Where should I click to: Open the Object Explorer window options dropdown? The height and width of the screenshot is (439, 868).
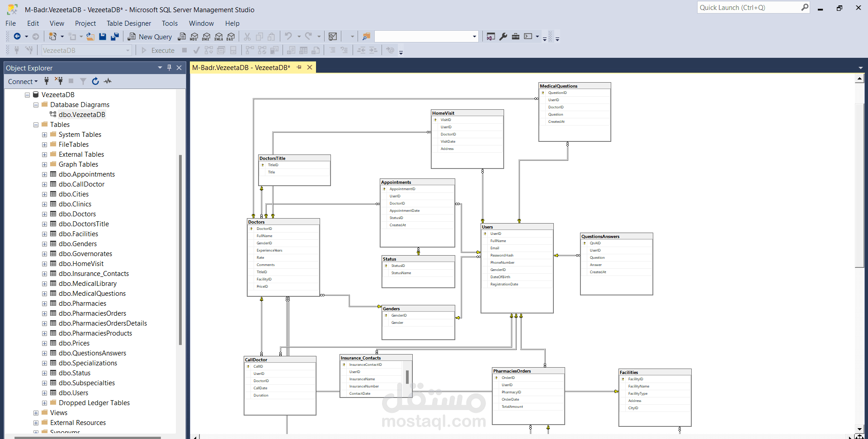pos(160,68)
